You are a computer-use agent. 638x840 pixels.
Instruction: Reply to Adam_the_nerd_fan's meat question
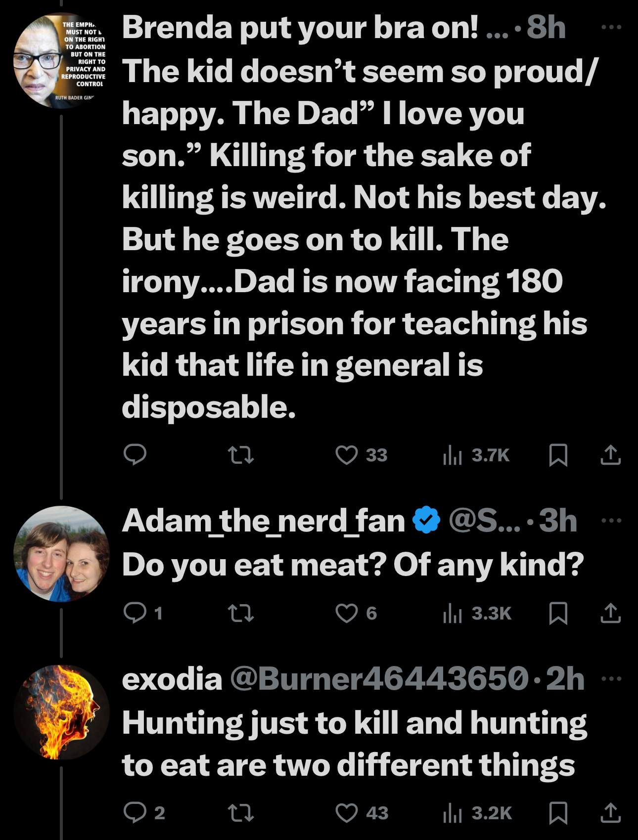click(135, 613)
